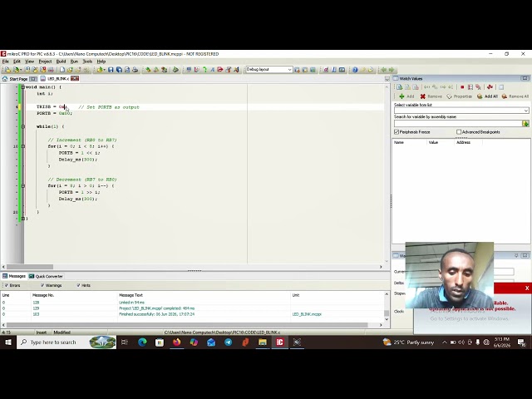This screenshot has width=532, height=399.
Task: Collapse the void main() code fold marker
Action: tap(23, 87)
